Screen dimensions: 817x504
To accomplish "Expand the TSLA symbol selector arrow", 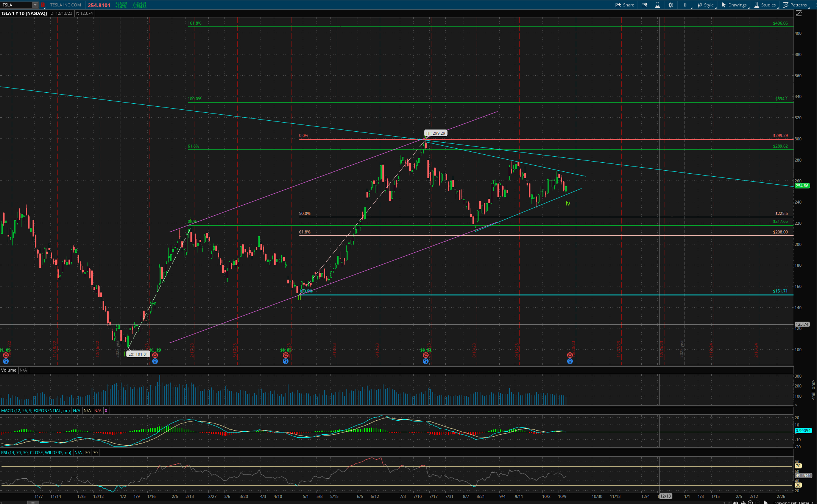I will tap(35, 5).
